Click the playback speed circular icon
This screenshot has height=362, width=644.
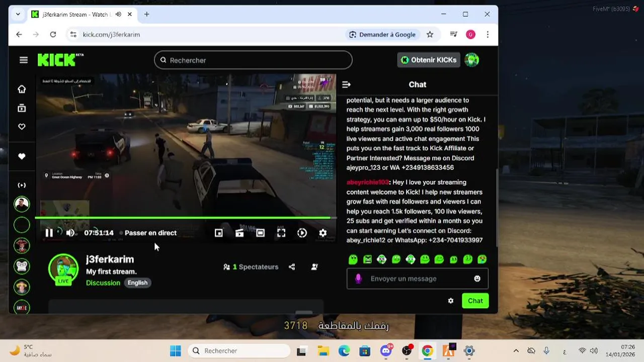coord(302,233)
